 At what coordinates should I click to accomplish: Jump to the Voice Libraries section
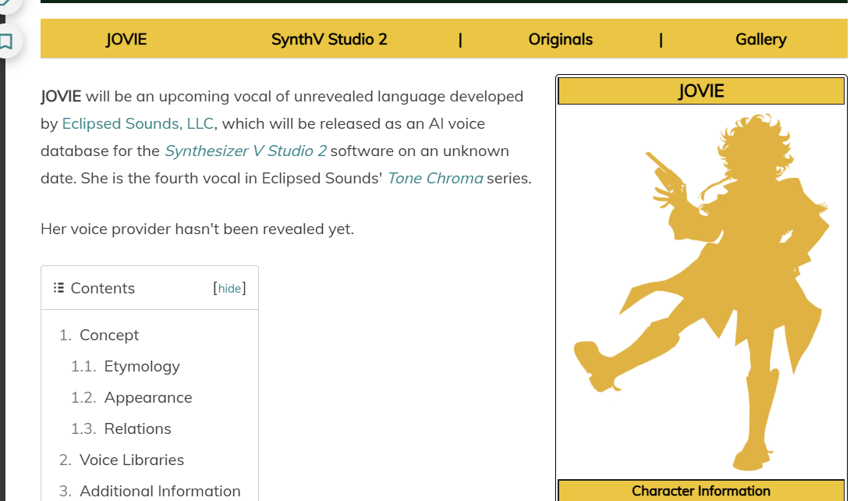pyautogui.click(x=132, y=460)
